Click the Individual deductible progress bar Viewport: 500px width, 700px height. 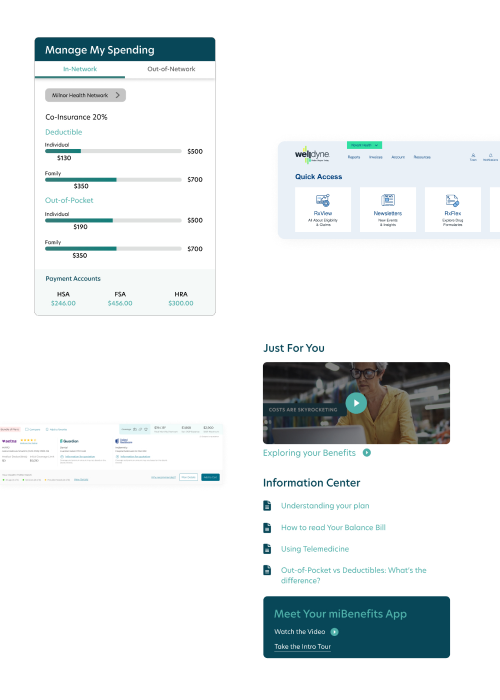[x=113, y=151]
